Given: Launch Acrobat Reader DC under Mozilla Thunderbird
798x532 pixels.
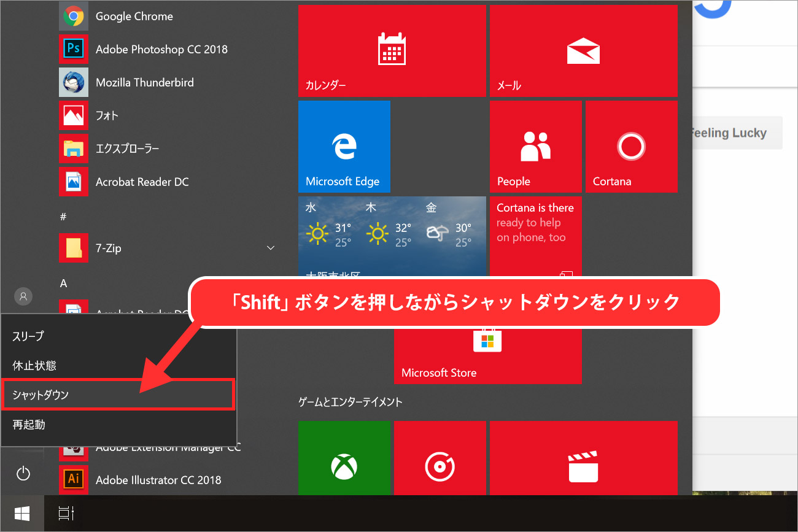Looking at the screenshot, I should click(169, 182).
